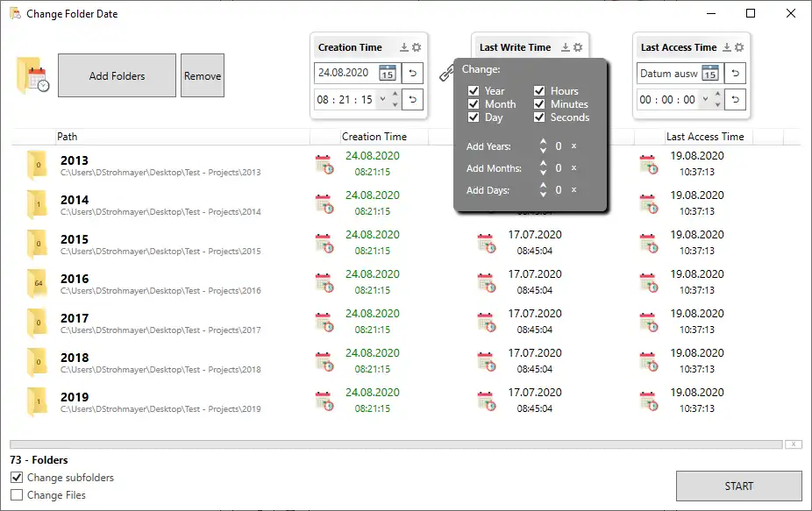Click last access date 19.08.2020 in 2018 row
812x511 pixels.
[697, 353]
